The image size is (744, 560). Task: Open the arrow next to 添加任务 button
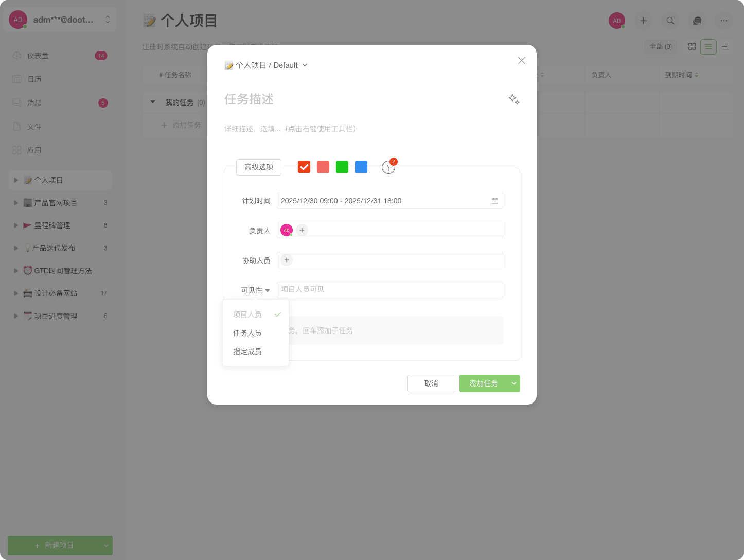(x=513, y=383)
